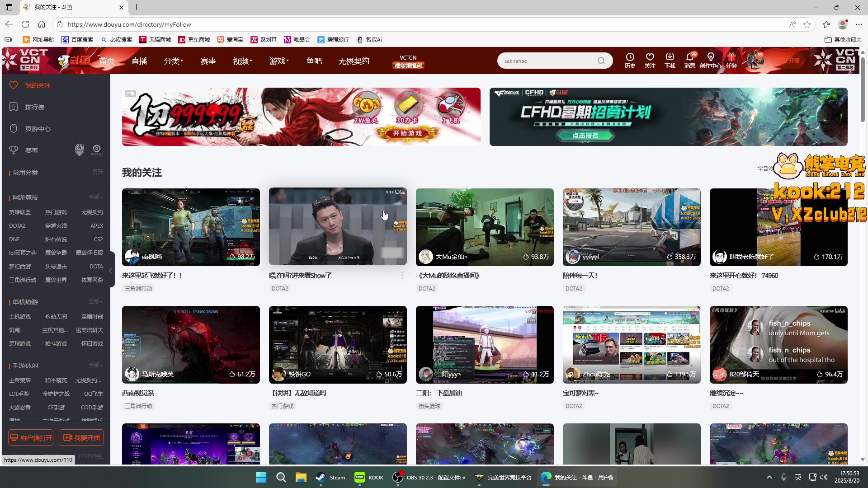
Task: Open 全部 for 单机热游 category
Action: (95, 301)
